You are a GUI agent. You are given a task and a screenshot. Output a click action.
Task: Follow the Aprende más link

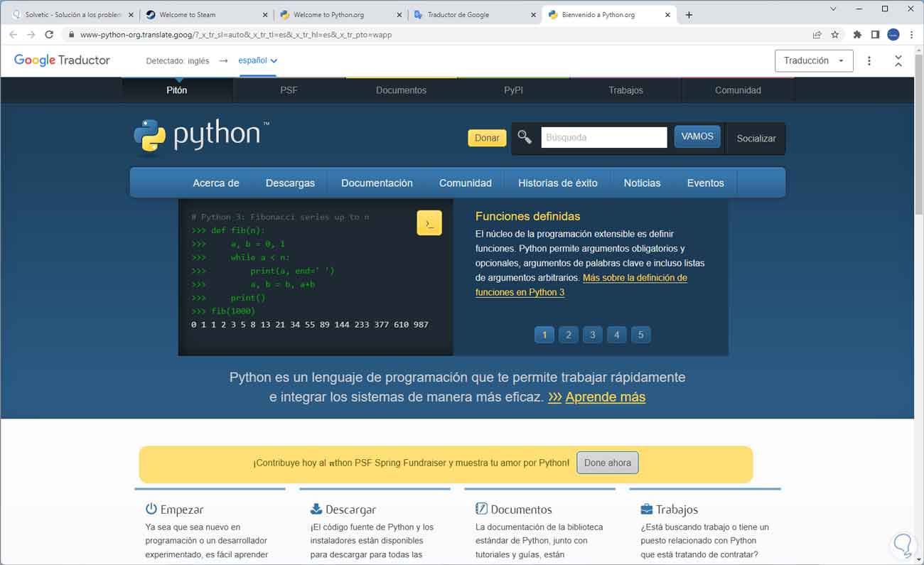click(x=606, y=397)
